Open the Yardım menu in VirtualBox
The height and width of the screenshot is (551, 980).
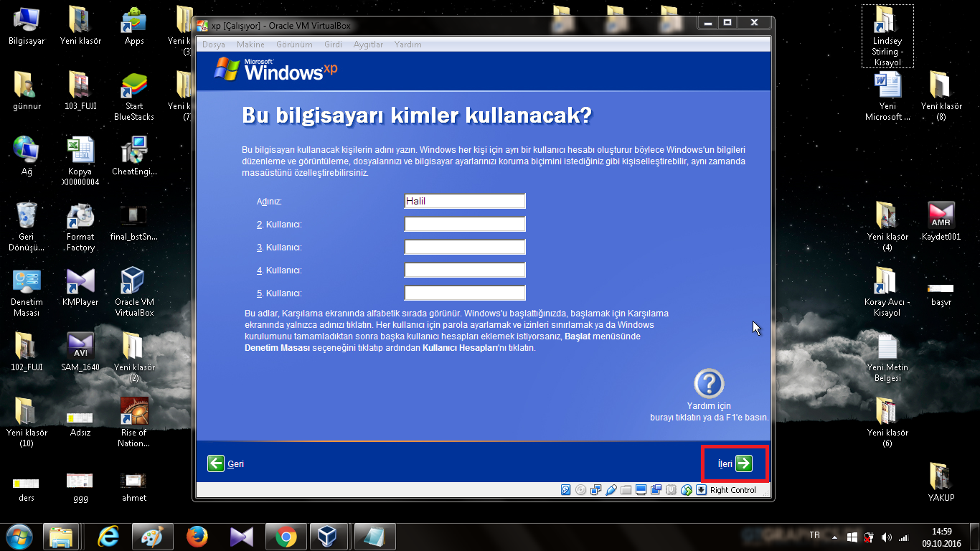tap(408, 44)
